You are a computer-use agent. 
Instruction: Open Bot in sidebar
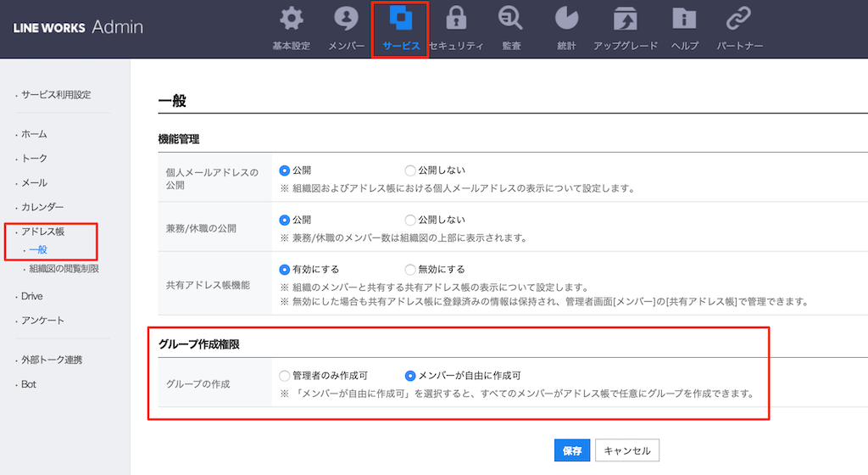[x=28, y=384]
